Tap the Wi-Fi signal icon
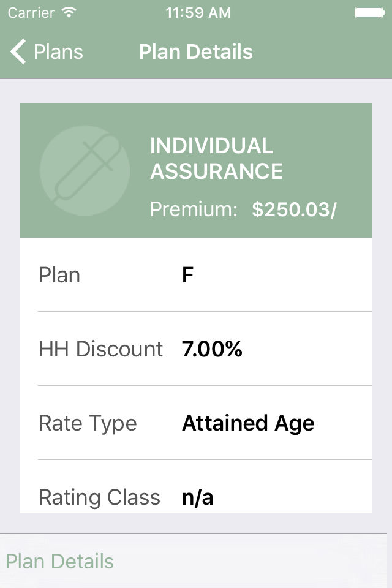Screen dimensions: 392x588 coord(69,12)
